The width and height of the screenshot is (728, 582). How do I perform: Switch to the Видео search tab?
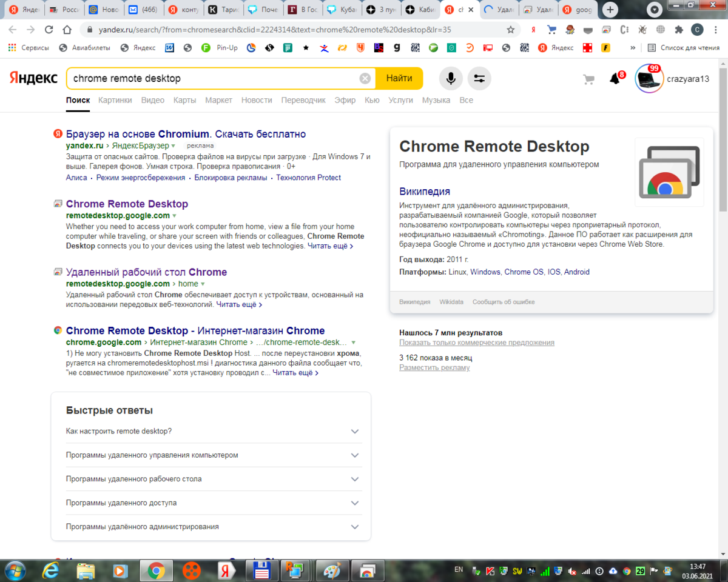[153, 100]
